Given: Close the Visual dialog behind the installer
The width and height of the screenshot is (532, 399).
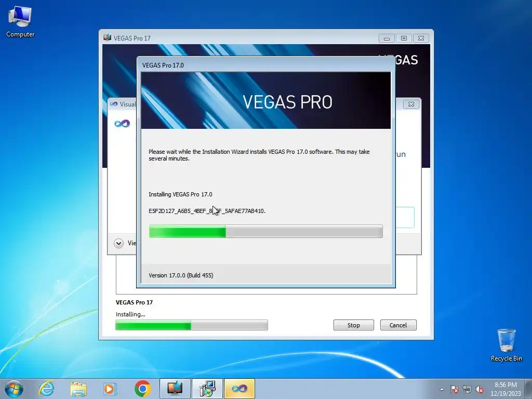Looking at the screenshot, I should pyautogui.click(x=411, y=104).
